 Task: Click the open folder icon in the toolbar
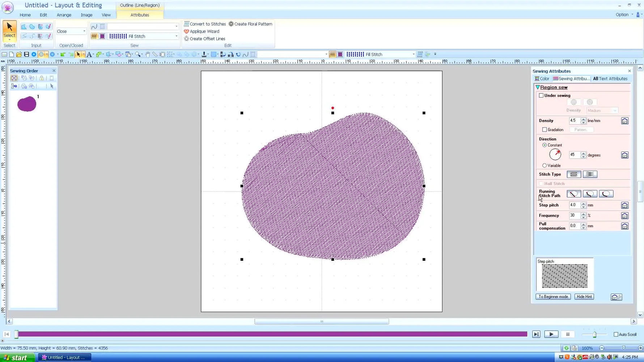(19, 55)
